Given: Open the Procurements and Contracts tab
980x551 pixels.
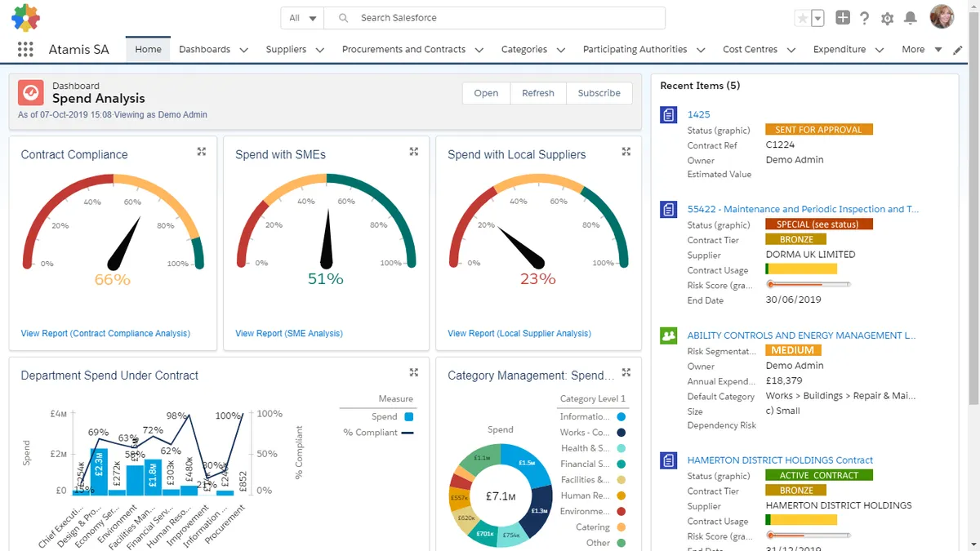Looking at the screenshot, I should click(403, 49).
